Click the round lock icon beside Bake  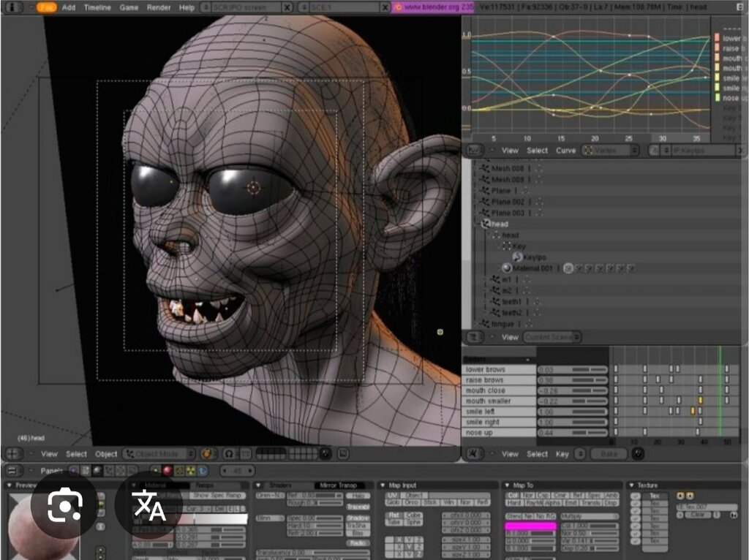(x=638, y=453)
